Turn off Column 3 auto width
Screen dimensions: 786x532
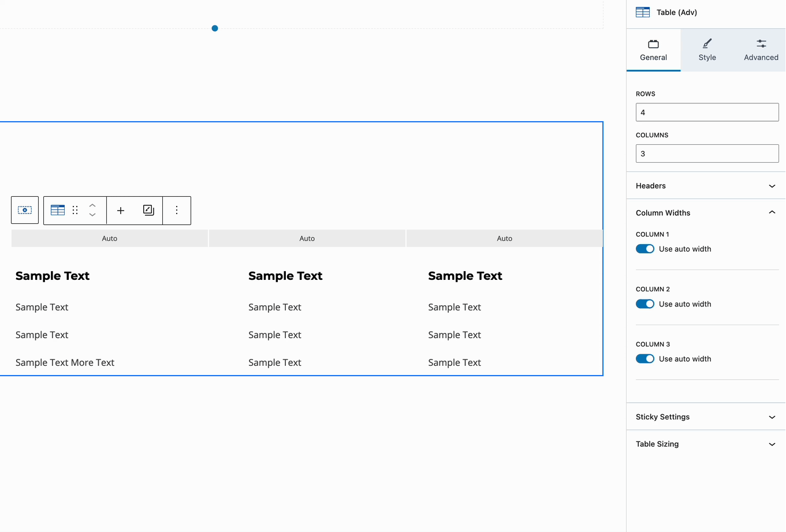(645, 358)
